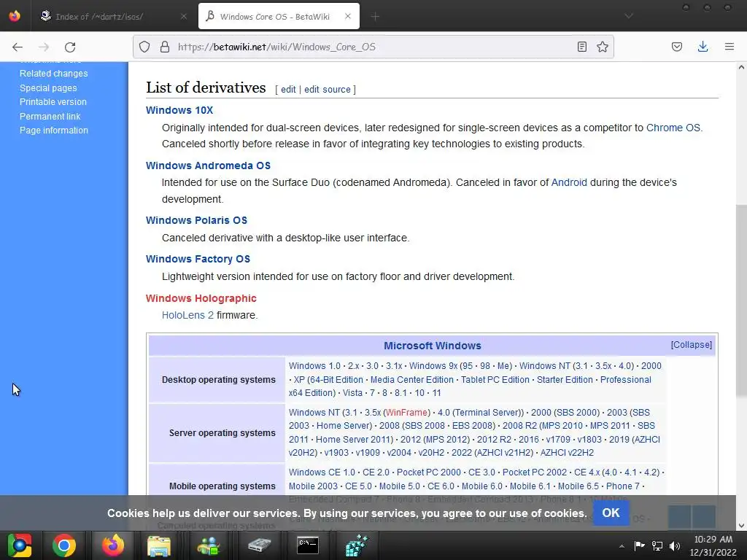The image size is (747, 560).
Task: Open the messenger people icon in taskbar
Action: pos(209,545)
